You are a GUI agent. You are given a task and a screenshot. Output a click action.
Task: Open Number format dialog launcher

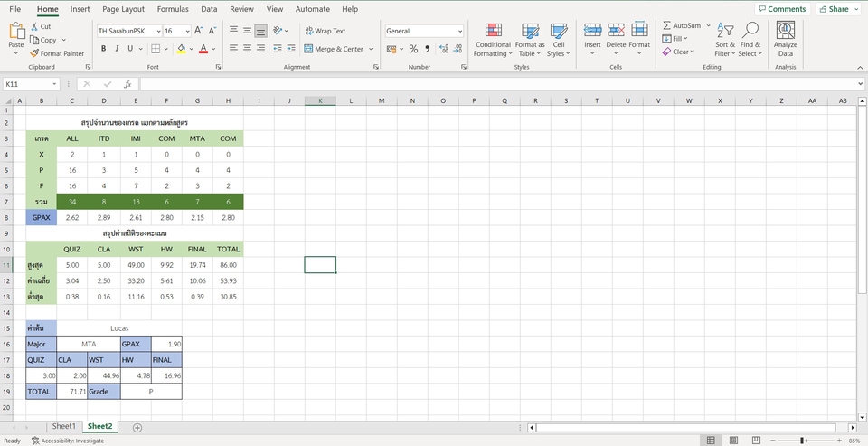click(x=463, y=67)
